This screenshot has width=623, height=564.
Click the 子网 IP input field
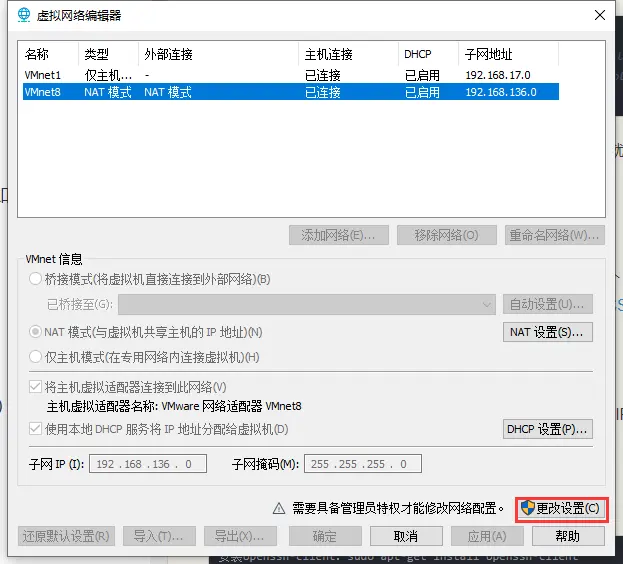[147, 464]
